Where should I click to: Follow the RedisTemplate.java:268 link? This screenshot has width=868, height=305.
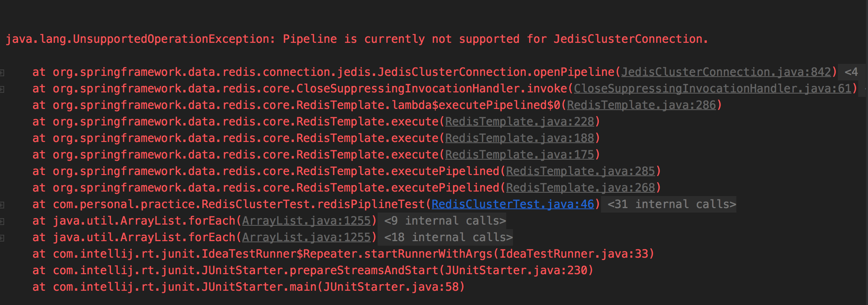click(x=580, y=188)
